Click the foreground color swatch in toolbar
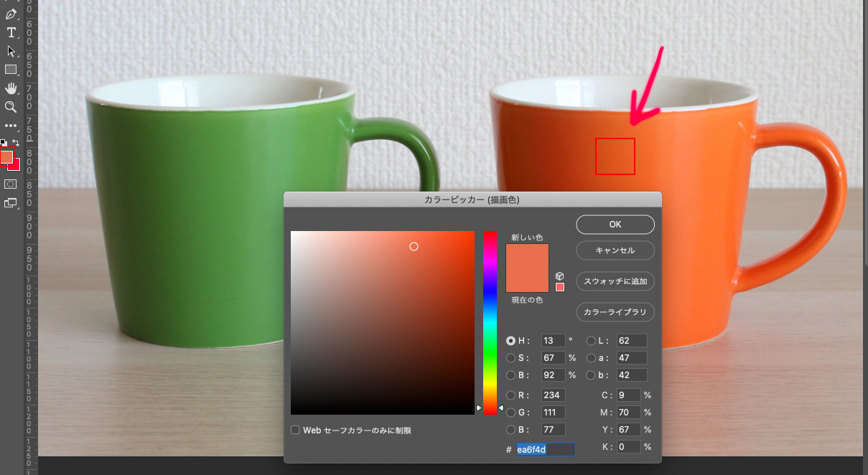This screenshot has width=868, height=475. pyautogui.click(x=6, y=156)
